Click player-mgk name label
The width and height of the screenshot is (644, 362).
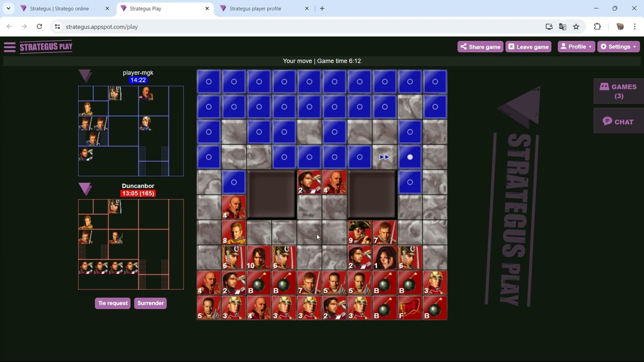coord(138,73)
